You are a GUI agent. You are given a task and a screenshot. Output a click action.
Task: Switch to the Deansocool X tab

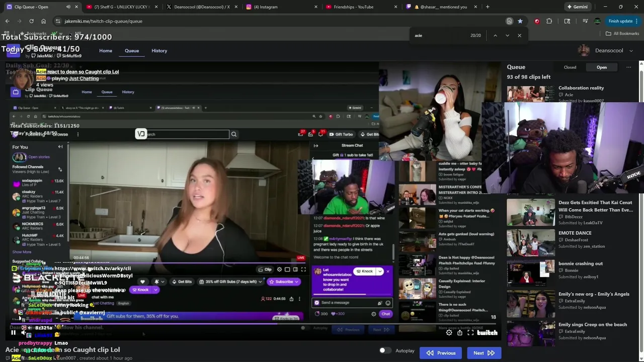[201, 7]
